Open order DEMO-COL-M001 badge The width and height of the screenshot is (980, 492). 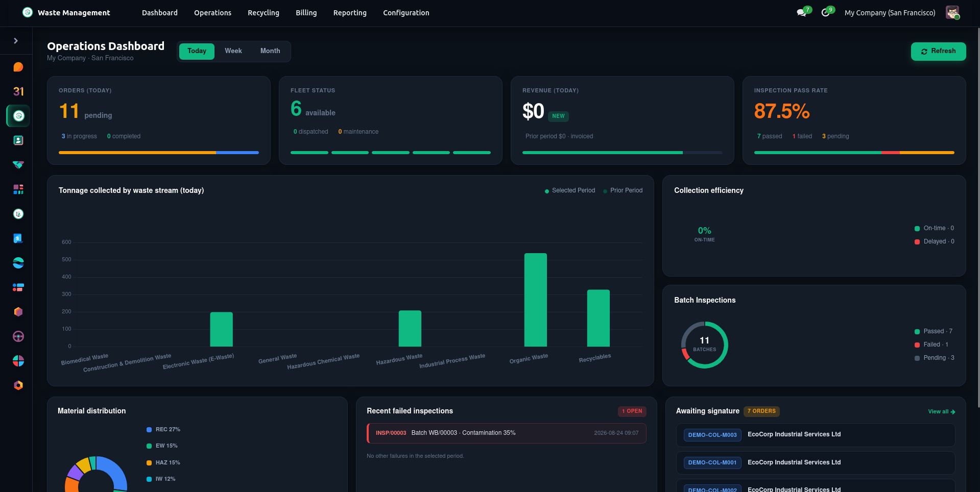coord(712,462)
